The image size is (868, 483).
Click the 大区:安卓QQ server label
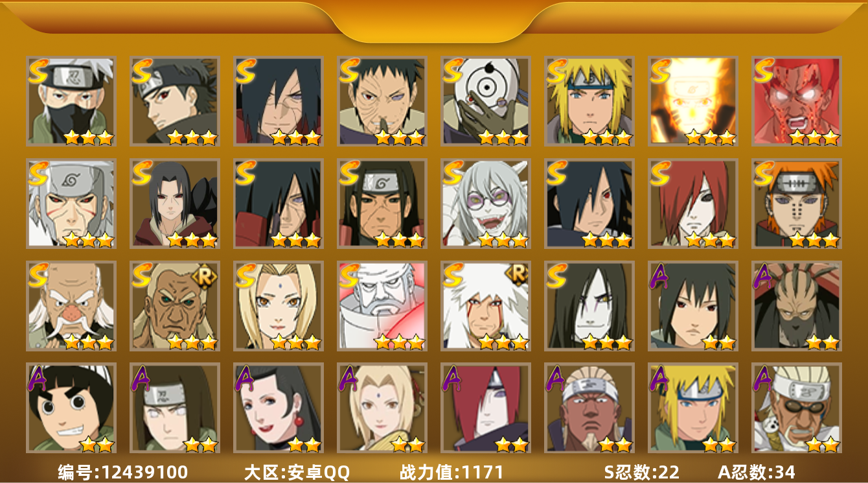tap(297, 472)
